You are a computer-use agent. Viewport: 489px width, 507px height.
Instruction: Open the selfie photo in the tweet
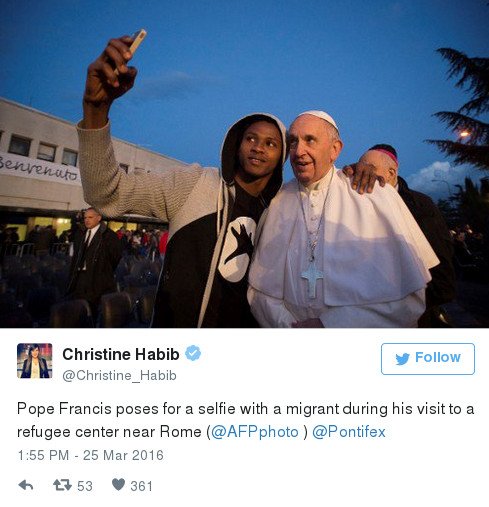(244, 164)
